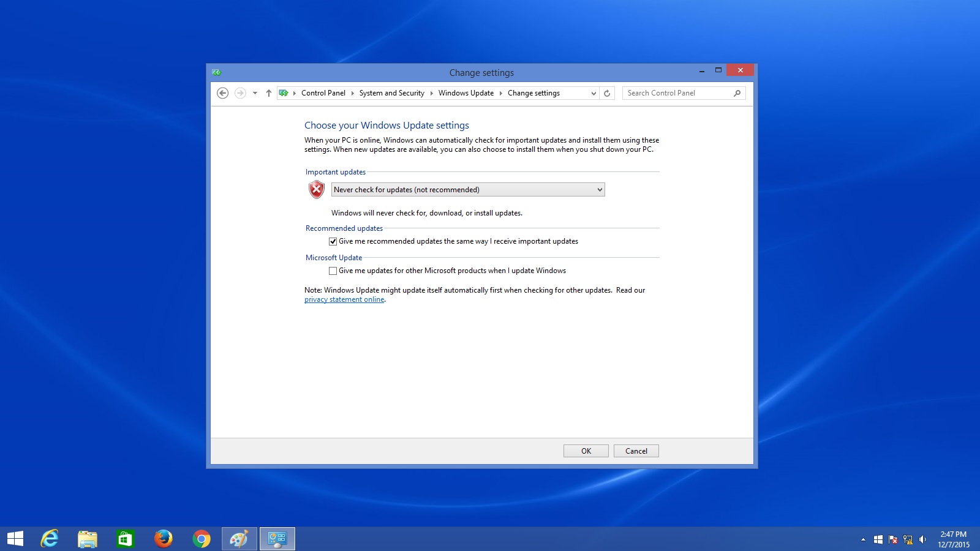Show hidden system tray icons
This screenshot has width=980, height=551.
(863, 539)
